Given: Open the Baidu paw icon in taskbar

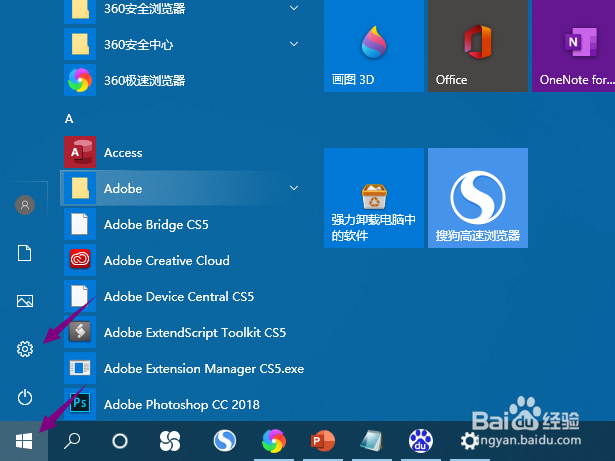Looking at the screenshot, I should pos(420,441).
